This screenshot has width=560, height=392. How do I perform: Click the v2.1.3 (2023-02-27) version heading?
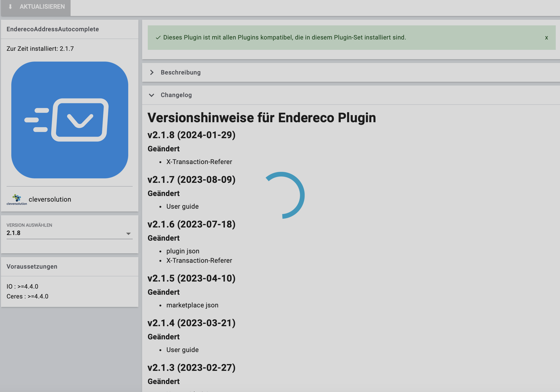[192, 367]
